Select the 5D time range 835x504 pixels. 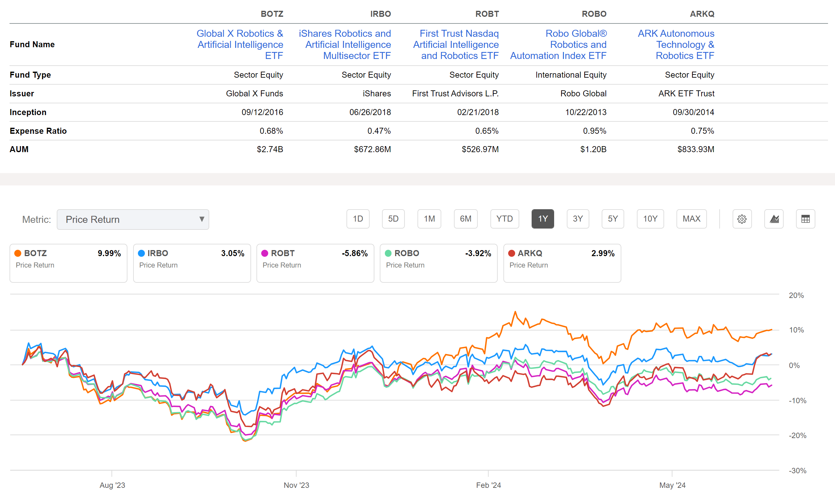[393, 219]
